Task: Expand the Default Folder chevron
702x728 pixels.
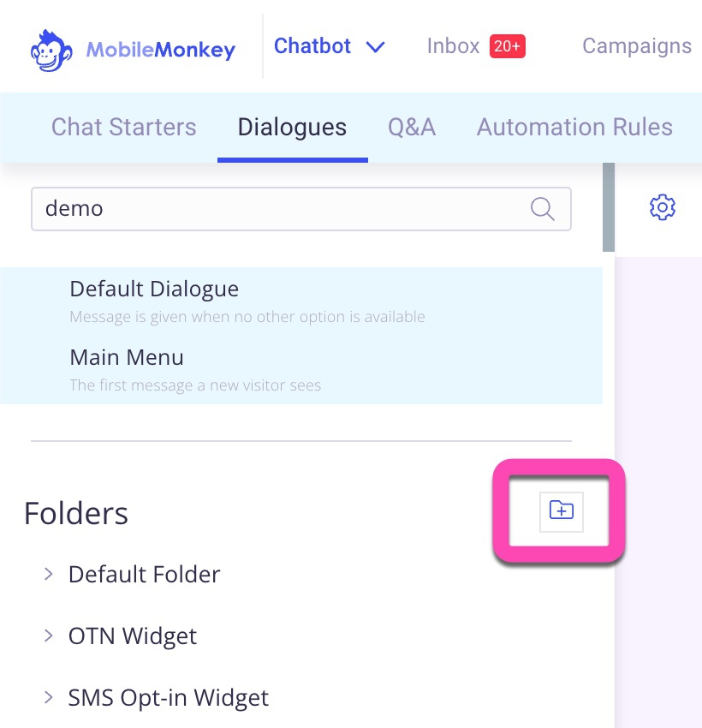Action: (48, 575)
